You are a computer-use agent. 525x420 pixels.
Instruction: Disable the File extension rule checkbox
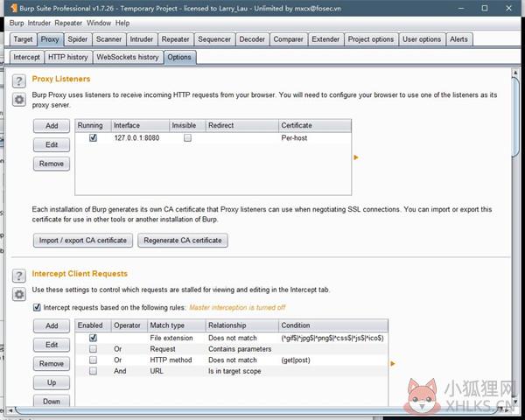pyautogui.click(x=93, y=338)
